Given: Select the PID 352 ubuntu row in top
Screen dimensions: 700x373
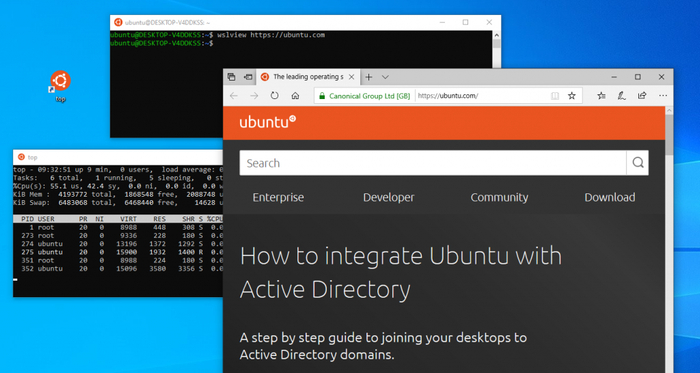Looking at the screenshot, I should click(118, 269).
